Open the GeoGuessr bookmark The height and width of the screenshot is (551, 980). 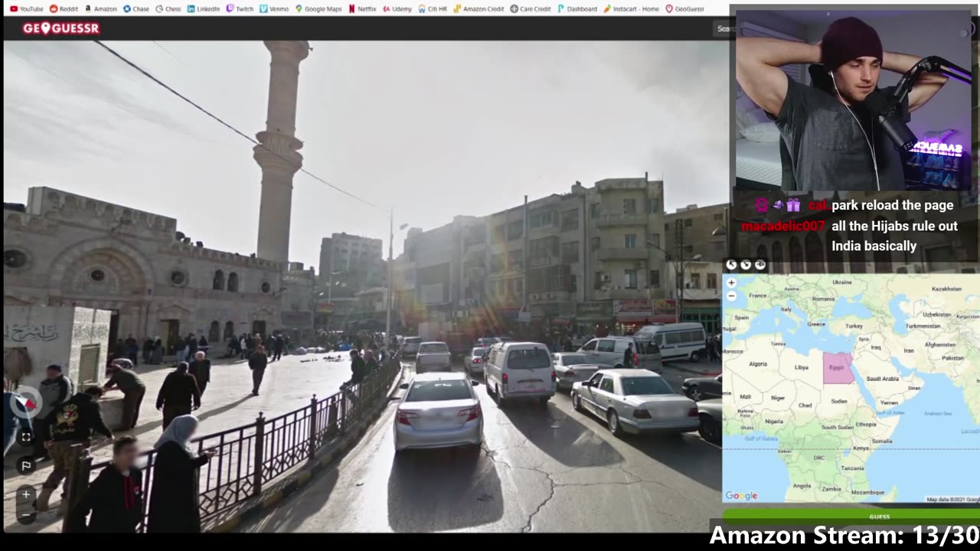pyautogui.click(x=684, y=8)
